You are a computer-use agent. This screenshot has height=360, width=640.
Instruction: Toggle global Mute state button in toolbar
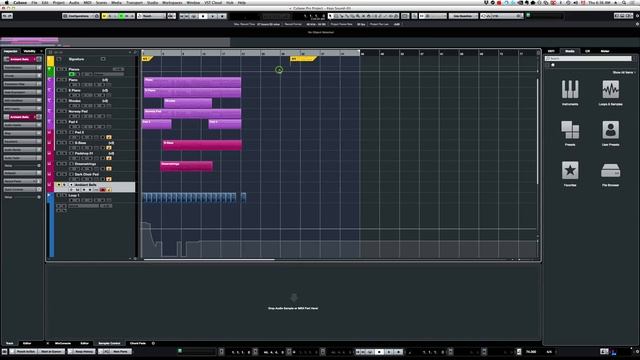click(x=104, y=16)
